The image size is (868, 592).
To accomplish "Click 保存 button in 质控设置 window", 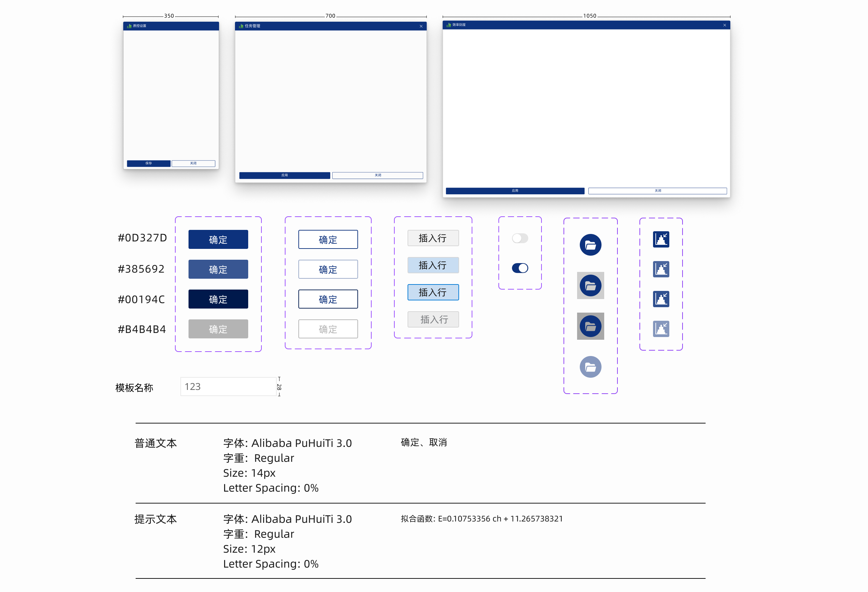I will (x=149, y=163).
